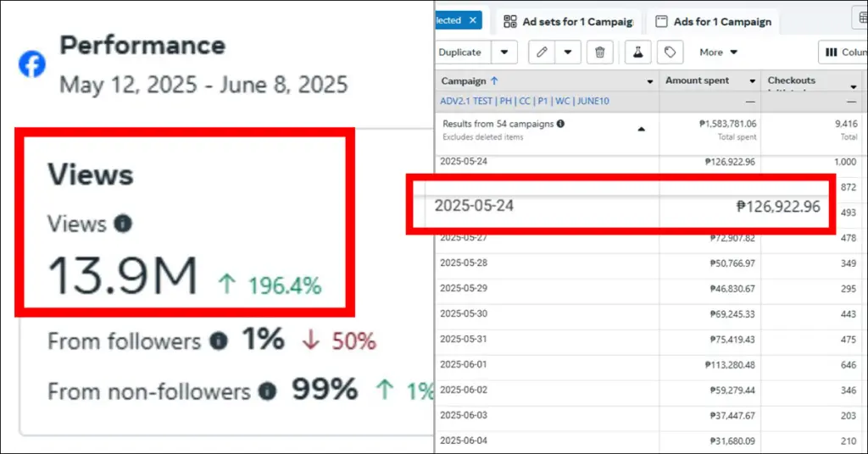Switch to the Ad sets for 1 Campaign tab

point(569,21)
